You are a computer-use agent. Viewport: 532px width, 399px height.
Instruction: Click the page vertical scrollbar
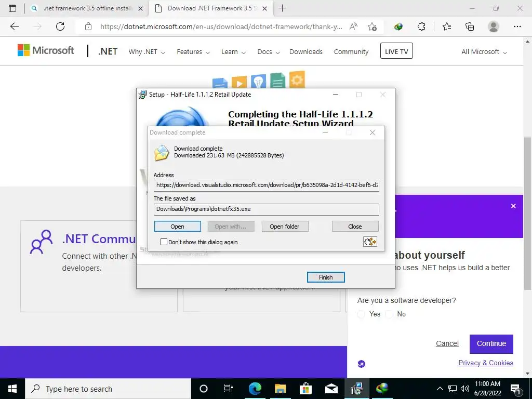pos(528,213)
